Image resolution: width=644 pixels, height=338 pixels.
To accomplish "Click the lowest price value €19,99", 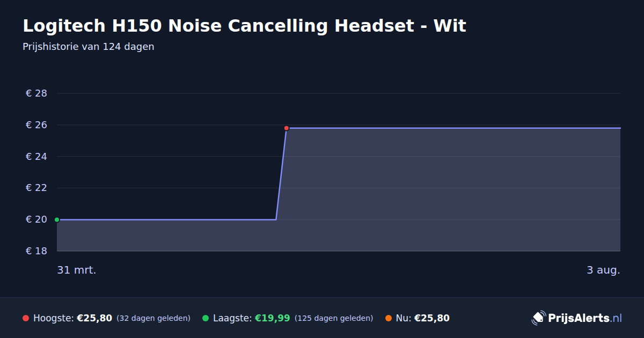I will pyautogui.click(x=272, y=318).
